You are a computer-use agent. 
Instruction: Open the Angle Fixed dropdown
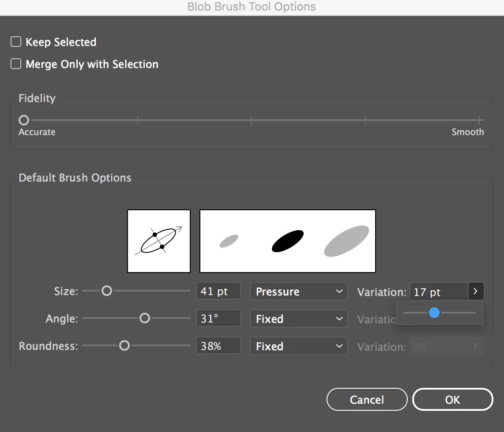pyautogui.click(x=299, y=318)
